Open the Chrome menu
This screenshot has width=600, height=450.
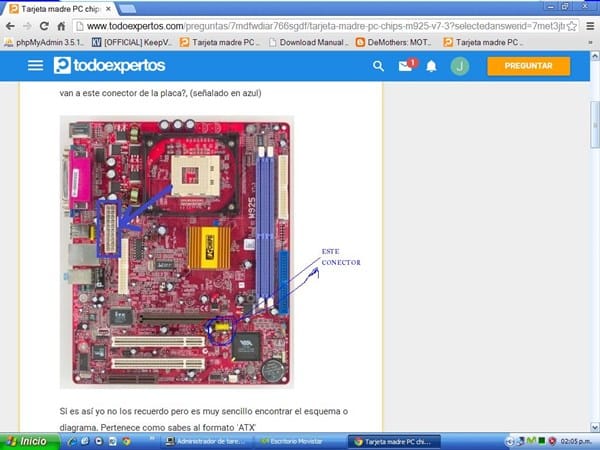tap(590, 26)
